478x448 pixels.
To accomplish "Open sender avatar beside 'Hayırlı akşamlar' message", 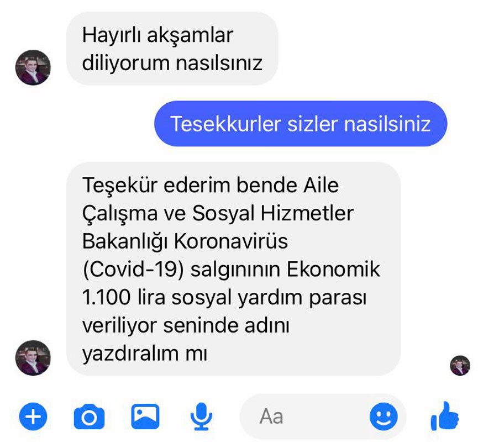I will coord(33,67).
